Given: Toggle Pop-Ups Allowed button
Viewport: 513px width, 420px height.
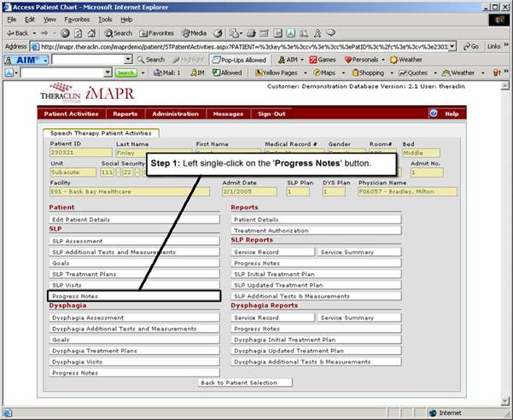Looking at the screenshot, I should (x=239, y=60).
